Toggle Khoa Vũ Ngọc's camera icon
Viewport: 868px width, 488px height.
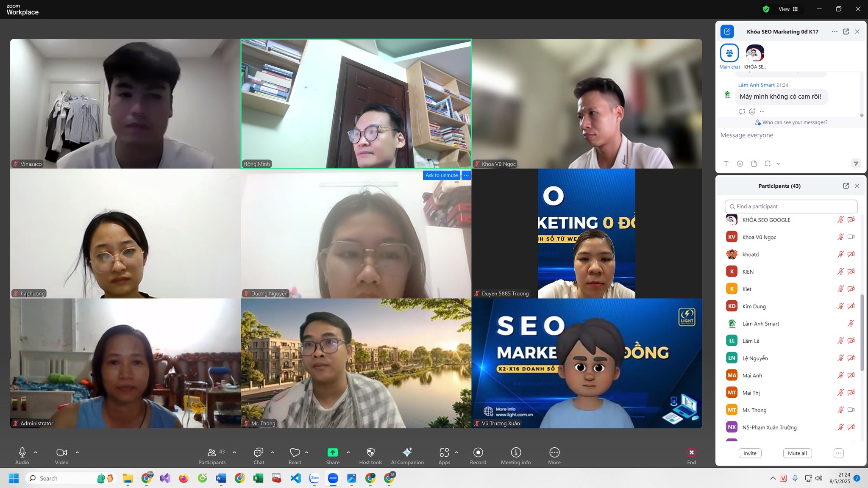coord(851,237)
